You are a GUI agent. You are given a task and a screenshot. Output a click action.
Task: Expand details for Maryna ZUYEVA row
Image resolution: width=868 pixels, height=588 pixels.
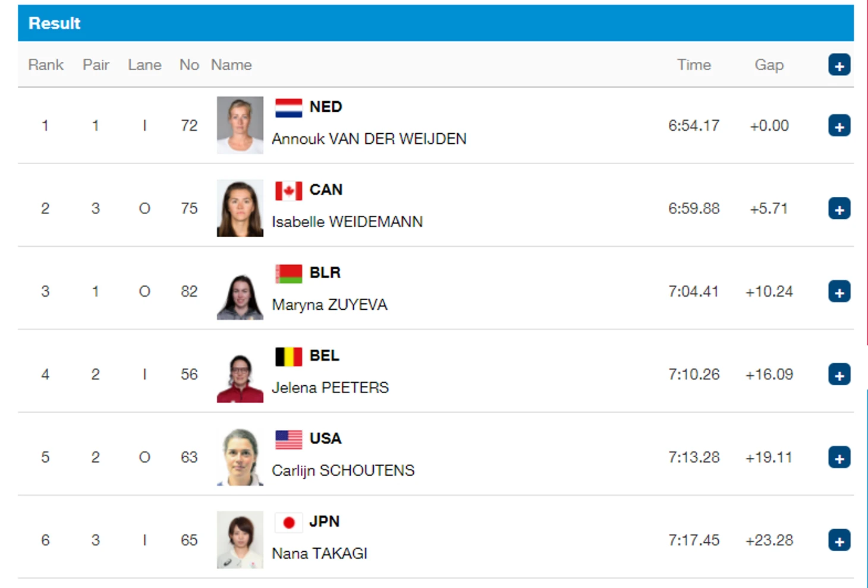tap(839, 291)
